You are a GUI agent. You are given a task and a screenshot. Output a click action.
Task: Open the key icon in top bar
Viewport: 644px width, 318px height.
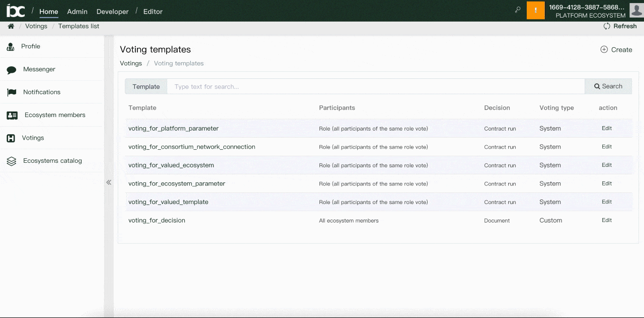517,10
